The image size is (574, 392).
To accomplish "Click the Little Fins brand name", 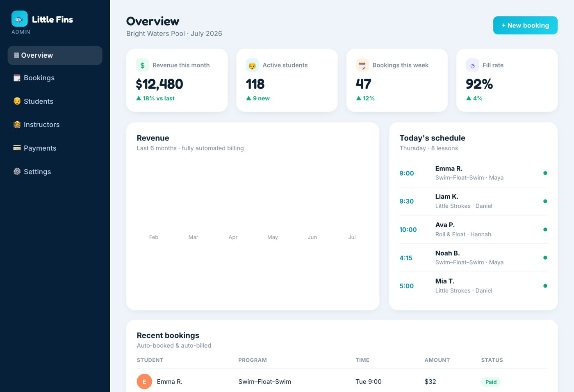I will 52,19.
